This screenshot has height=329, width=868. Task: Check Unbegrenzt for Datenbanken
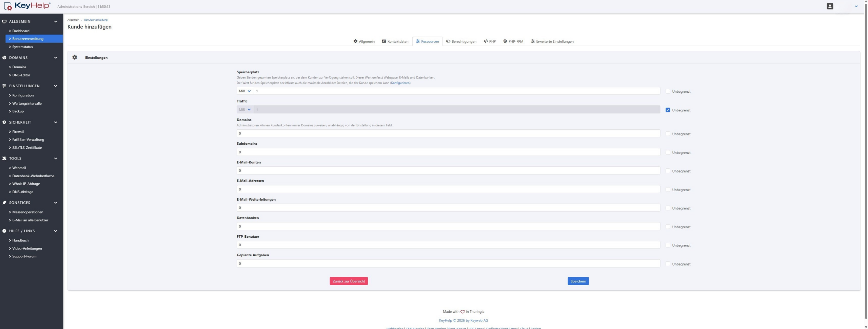[668, 227]
